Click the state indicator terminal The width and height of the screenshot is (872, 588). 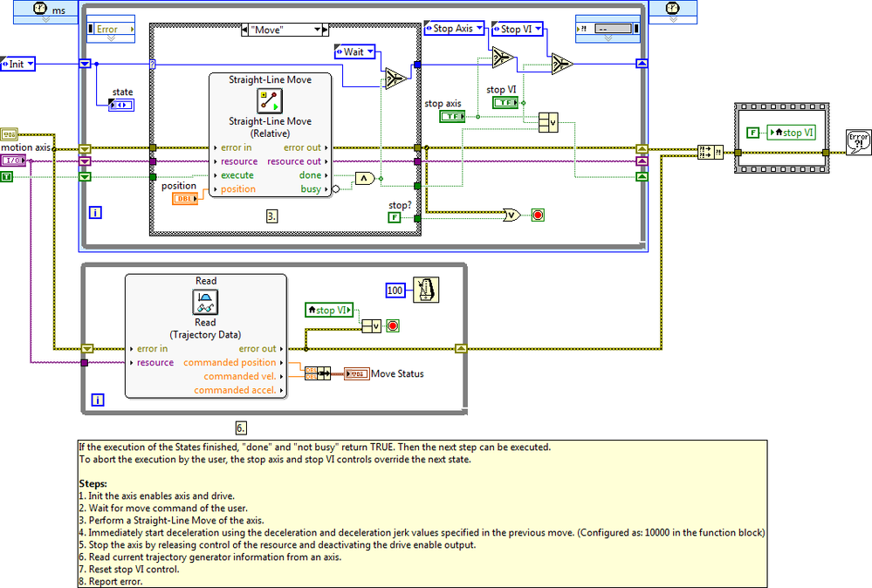pos(121,105)
